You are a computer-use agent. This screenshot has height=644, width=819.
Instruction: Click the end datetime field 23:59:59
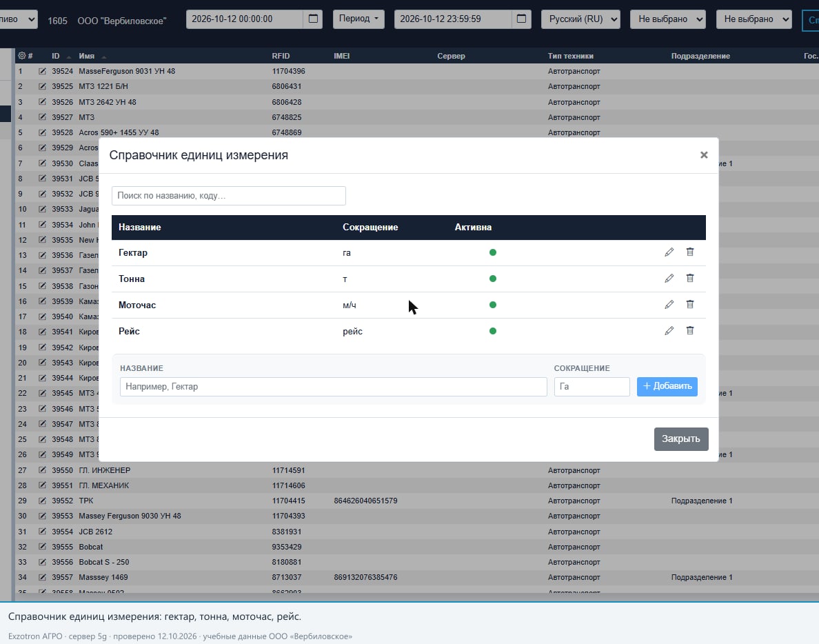[x=453, y=19]
